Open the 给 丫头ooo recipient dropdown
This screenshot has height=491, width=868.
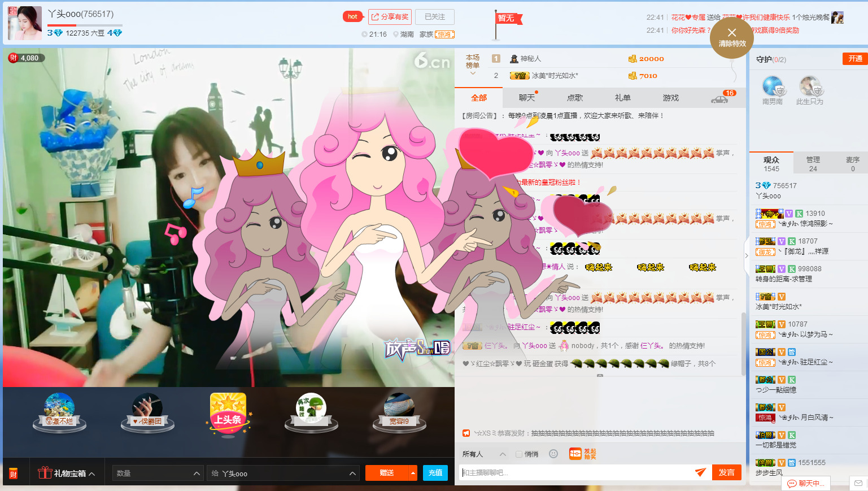click(283, 473)
